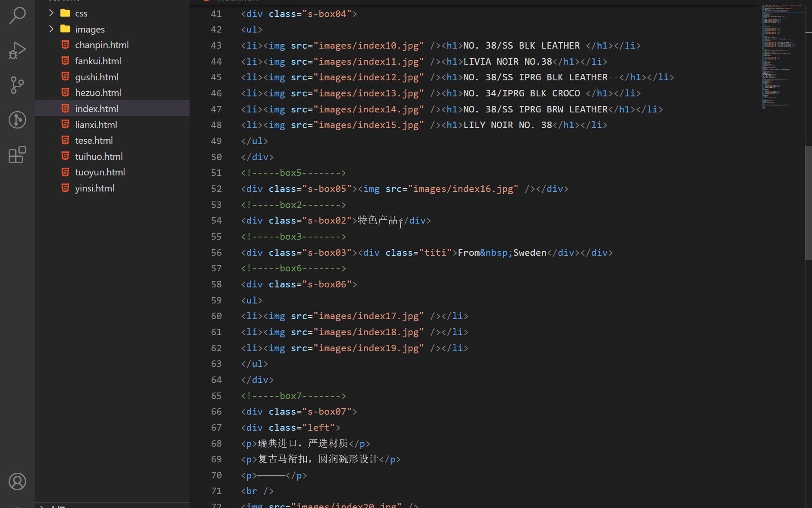Click the clock history icon in the activity bar
Screen dimensions: 812x508
click(17, 120)
